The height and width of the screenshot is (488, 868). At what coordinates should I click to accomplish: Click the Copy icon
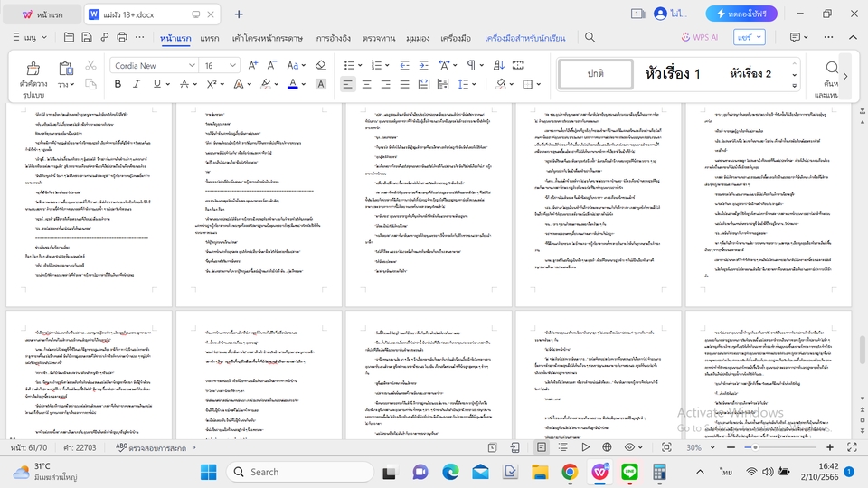click(90, 84)
